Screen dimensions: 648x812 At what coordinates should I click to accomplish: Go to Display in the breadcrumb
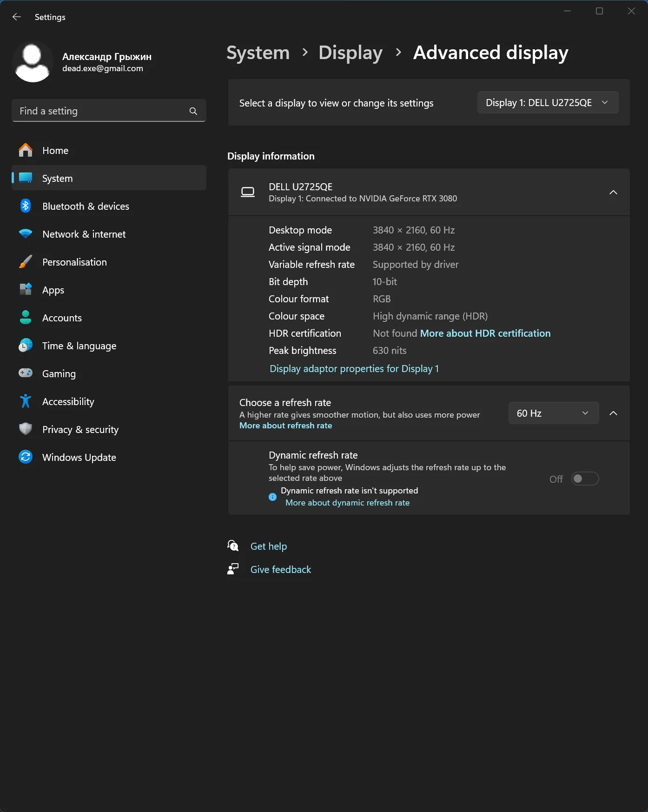[350, 53]
